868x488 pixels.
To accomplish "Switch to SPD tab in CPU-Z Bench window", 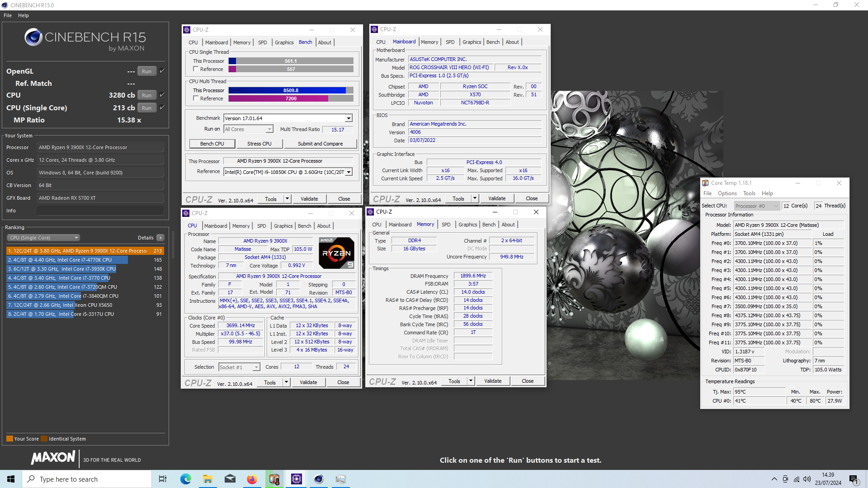I will [x=263, y=42].
